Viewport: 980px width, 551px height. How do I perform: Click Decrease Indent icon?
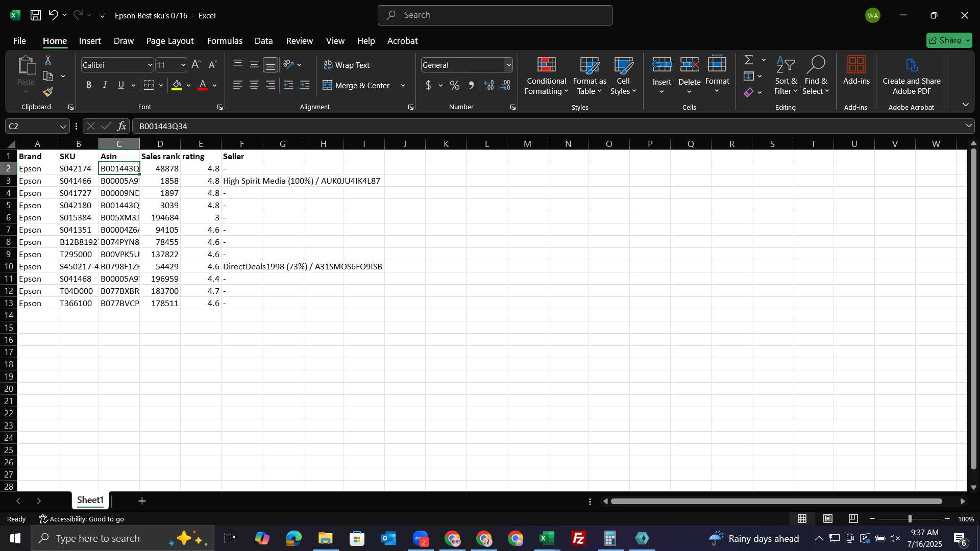coord(288,85)
